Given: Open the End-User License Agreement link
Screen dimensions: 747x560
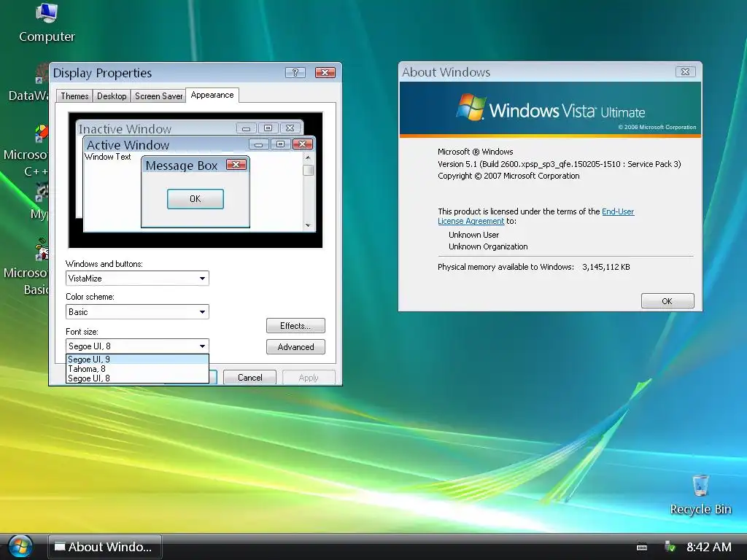Looking at the screenshot, I should 536,216.
